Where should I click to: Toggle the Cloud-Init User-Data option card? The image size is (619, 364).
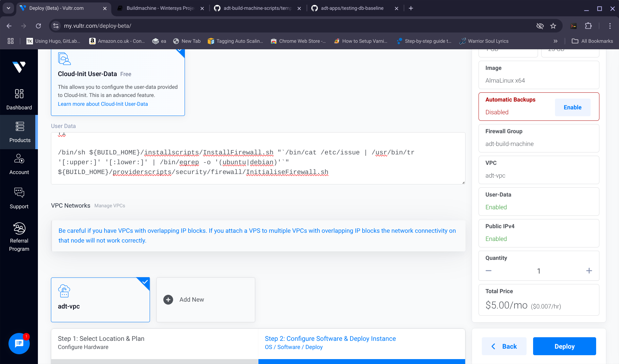point(118,83)
